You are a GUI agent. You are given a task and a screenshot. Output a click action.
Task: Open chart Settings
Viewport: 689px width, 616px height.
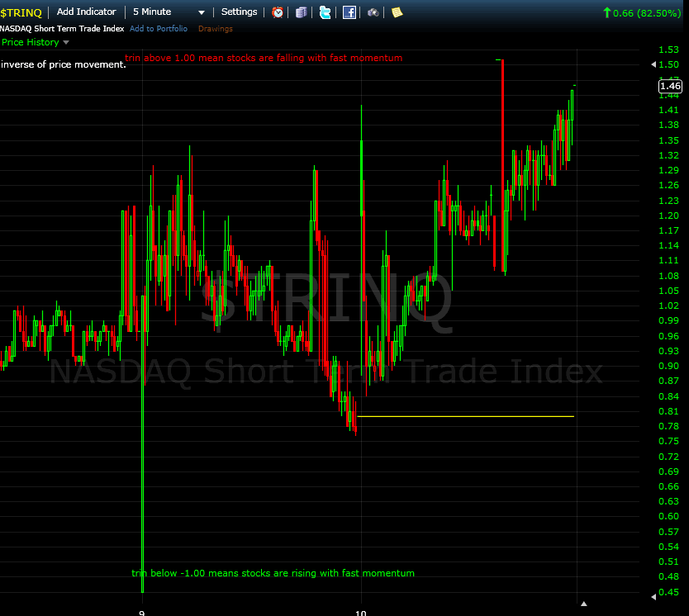coord(239,12)
